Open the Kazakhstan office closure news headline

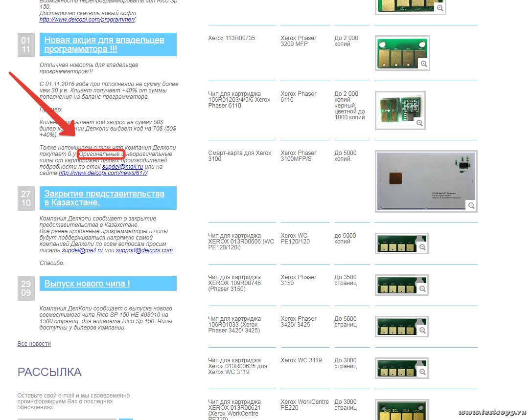click(104, 198)
